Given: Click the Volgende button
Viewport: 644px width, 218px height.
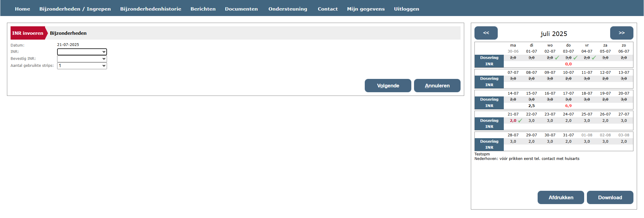Looking at the screenshot, I should click(x=388, y=86).
